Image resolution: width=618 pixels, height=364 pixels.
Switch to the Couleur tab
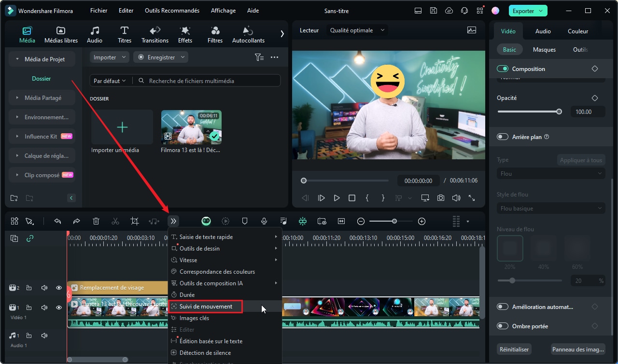tap(578, 31)
